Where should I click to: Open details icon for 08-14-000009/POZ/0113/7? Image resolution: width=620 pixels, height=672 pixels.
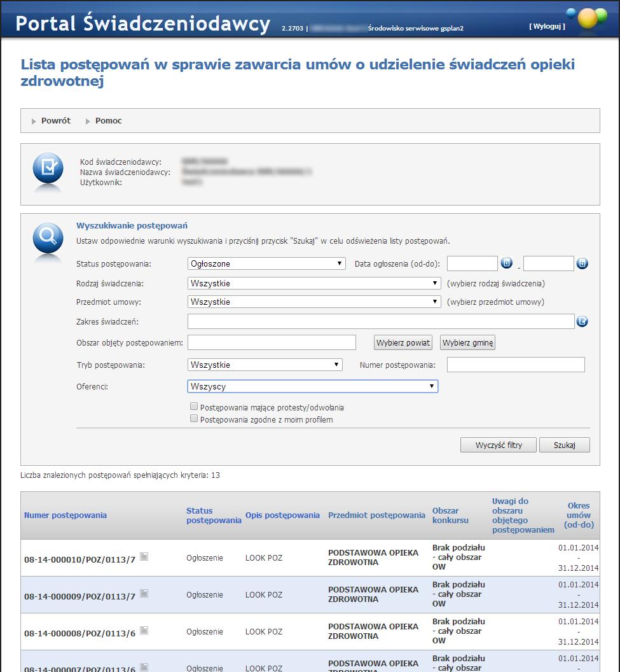point(144,594)
